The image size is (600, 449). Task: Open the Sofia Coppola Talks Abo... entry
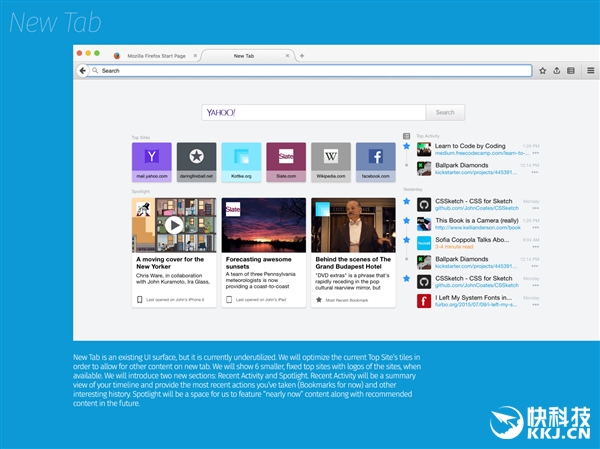coord(472,240)
